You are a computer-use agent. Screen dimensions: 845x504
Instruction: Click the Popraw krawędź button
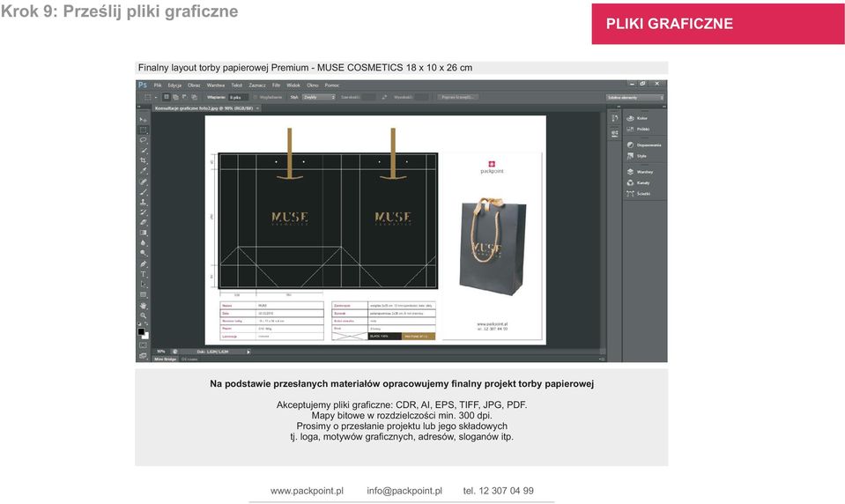(x=457, y=97)
